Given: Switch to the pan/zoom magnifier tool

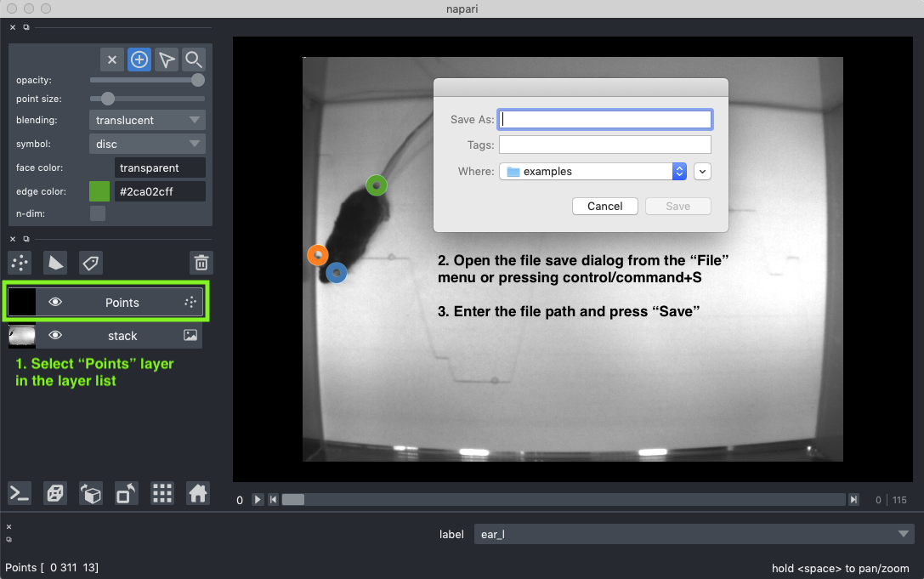Looking at the screenshot, I should (193, 60).
